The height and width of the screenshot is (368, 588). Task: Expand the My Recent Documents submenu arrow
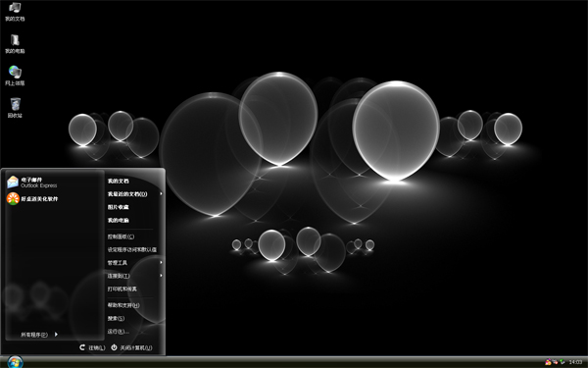click(x=162, y=193)
